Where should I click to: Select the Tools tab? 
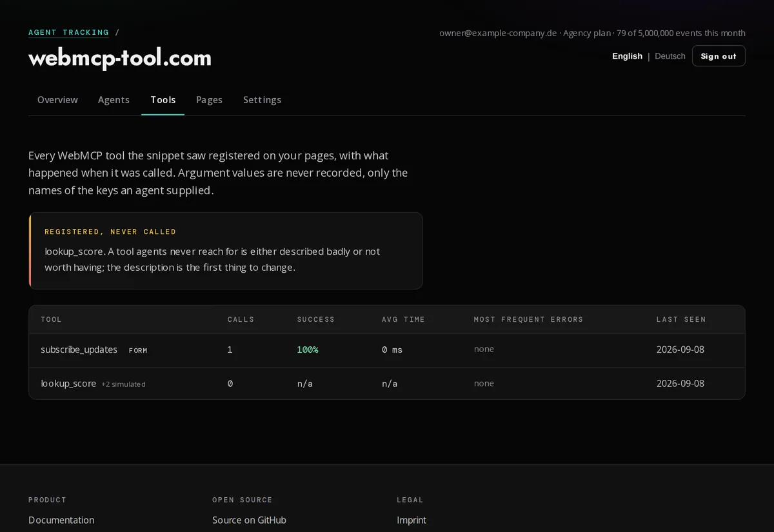pyautogui.click(x=163, y=100)
